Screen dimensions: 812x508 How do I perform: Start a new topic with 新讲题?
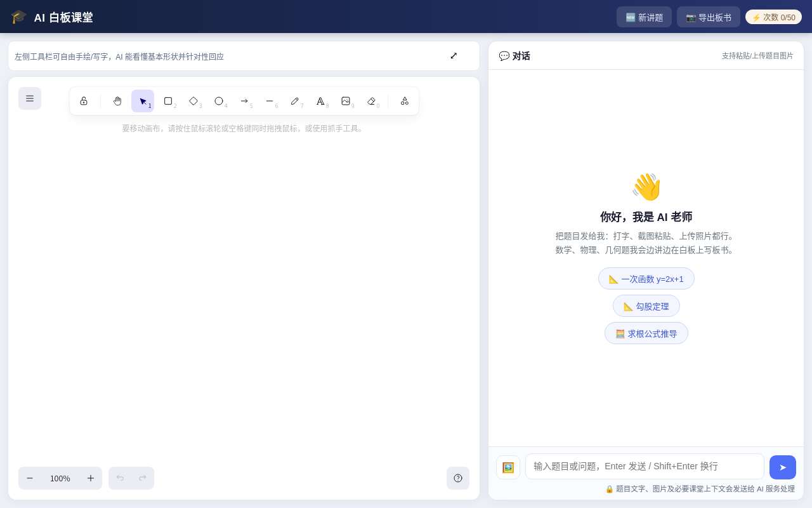(x=644, y=17)
